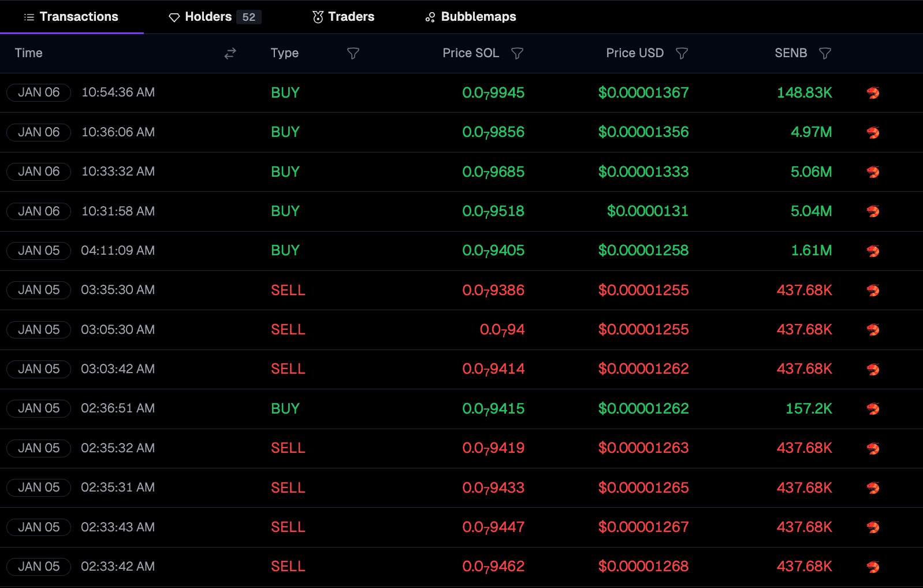Click the 5.06M SENB amount
This screenshot has width=923, height=588.
click(x=812, y=172)
